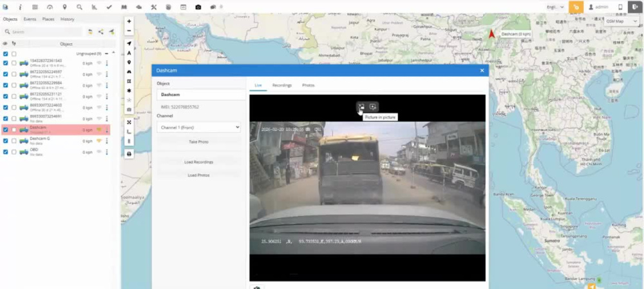Open the wrench maintenance tools icon
This screenshot has width=644, height=289.
pyautogui.click(x=154, y=7)
